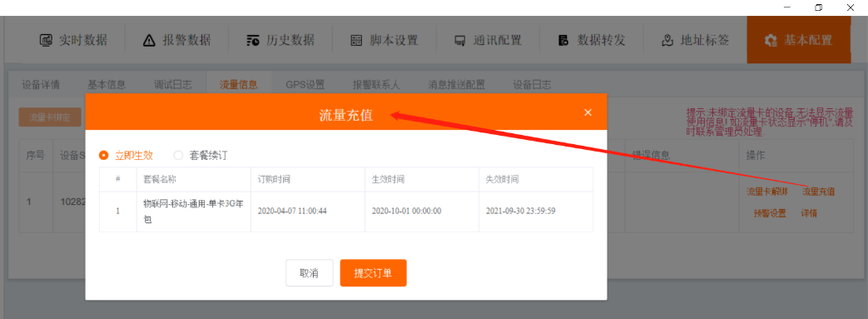Click the 流量卡绑定 button
This screenshot has height=319, width=868.
tap(50, 117)
